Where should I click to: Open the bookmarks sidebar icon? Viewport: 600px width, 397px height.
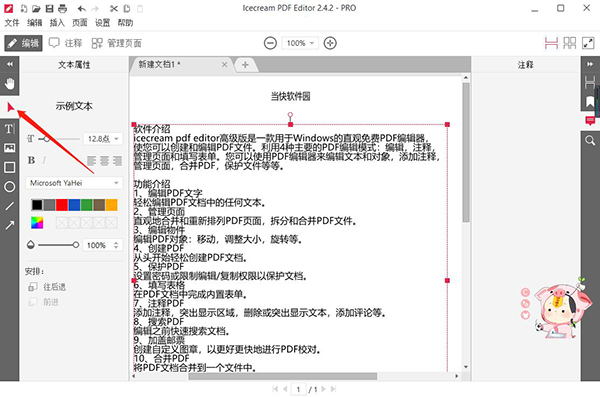(x=590, y=101)
